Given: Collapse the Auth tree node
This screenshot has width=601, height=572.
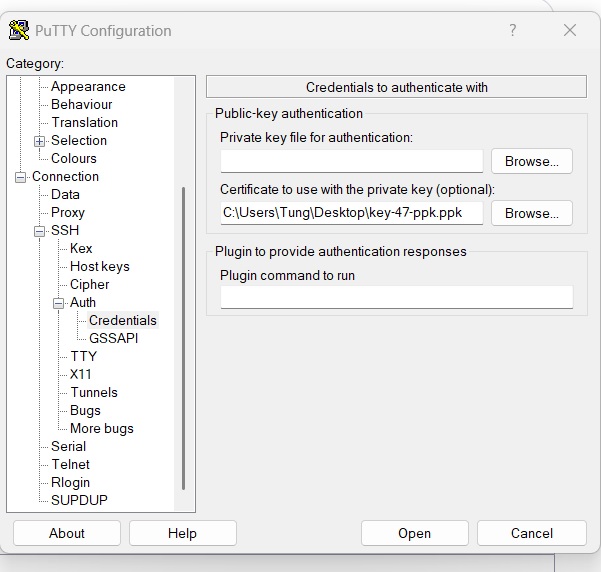Looking at the screenshot, I should point(59,303).
